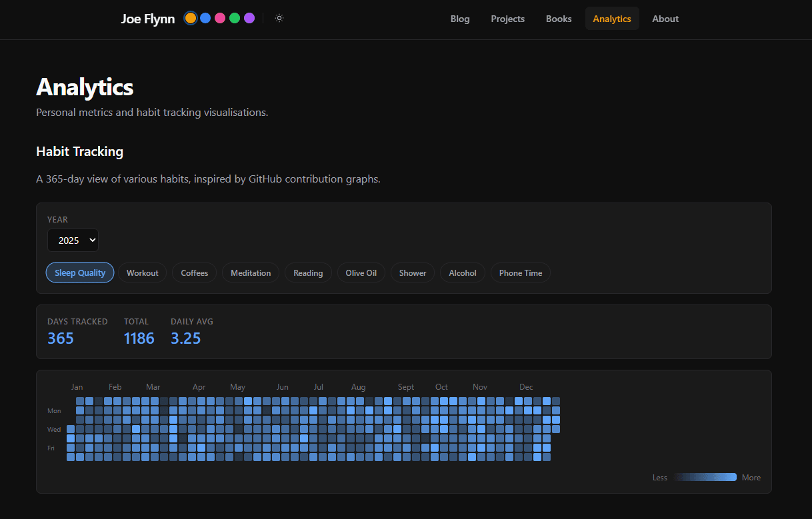This screenshot has width=812, height=519.
Task: Select the orange accent color dot
Action: pos(191,18)
